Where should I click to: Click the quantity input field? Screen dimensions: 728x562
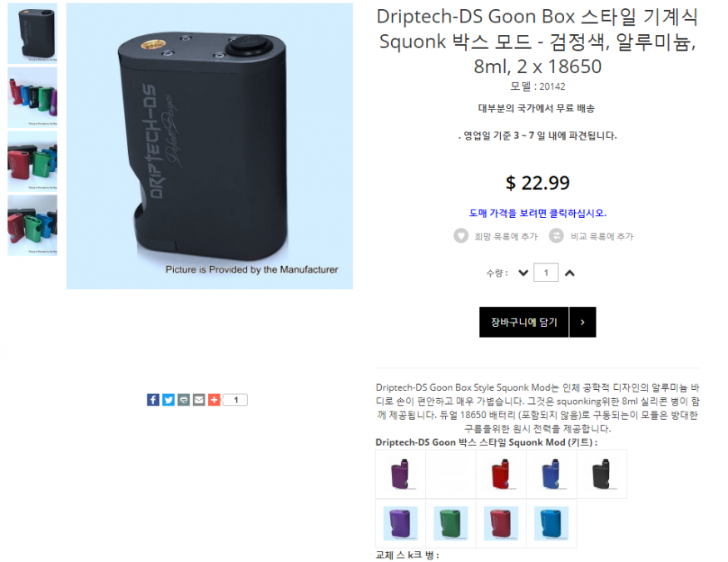click(546, 273)
